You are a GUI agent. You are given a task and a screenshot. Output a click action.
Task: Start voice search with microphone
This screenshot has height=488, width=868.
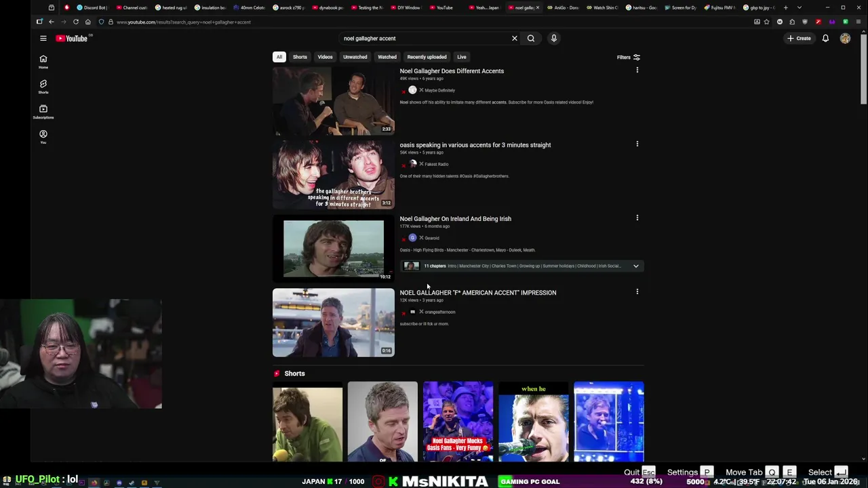[x=553, y=39]
